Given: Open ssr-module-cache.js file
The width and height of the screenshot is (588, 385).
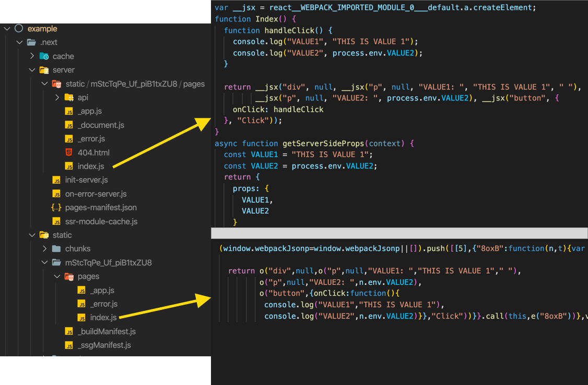Looking at the screenshot, I should (101, 222).
